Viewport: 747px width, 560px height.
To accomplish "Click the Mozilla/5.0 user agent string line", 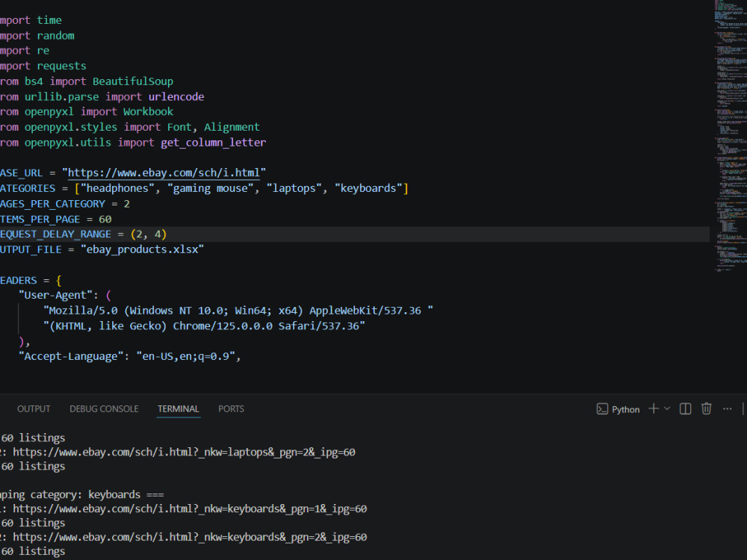I will point(238,311).
